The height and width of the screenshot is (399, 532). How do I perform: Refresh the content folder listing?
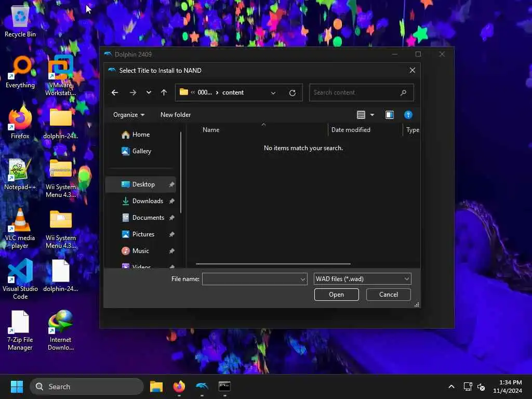[x=292, y=92]
